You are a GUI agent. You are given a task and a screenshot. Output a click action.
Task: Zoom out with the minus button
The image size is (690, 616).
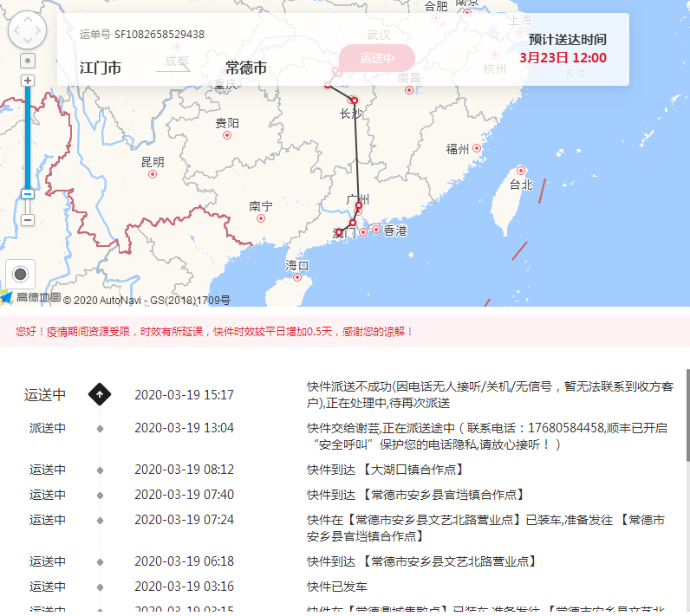point(28,219)
